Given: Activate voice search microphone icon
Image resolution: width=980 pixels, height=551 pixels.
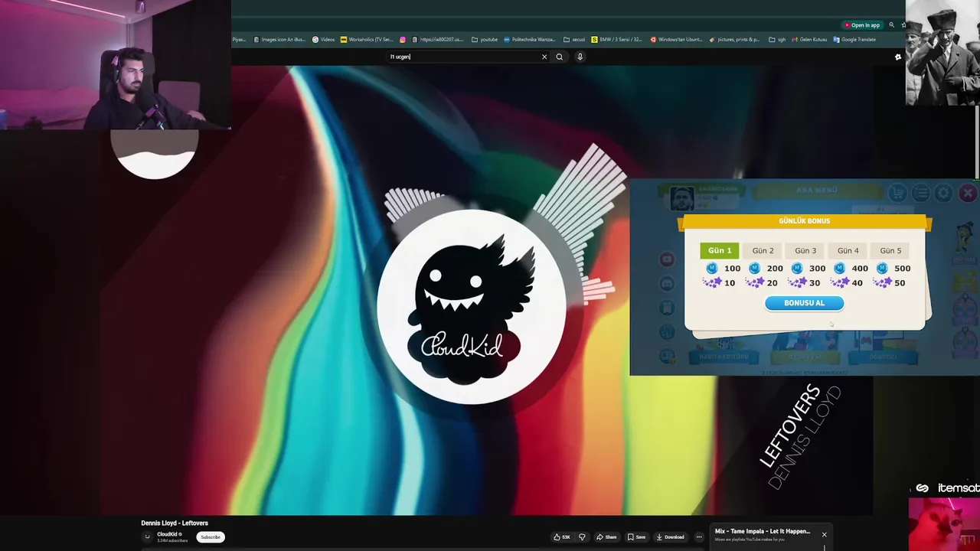Looking at the screenshot, I should (580, 57).
